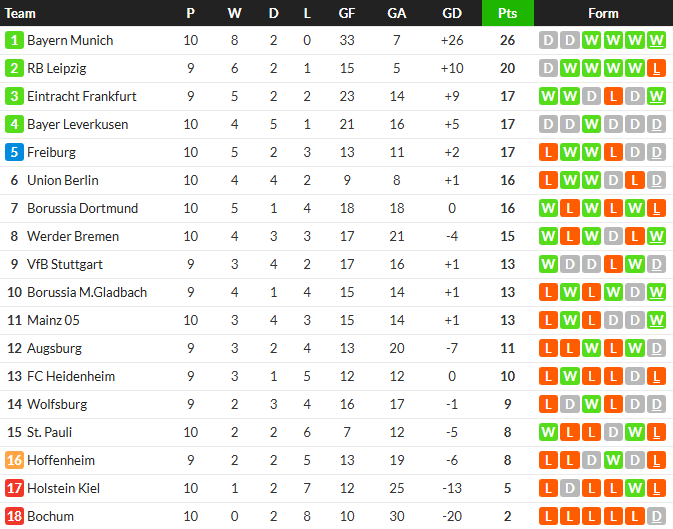Select the Werder Bremen team name
This screenshot has width=673, height=529.
(x=72, y=237)
